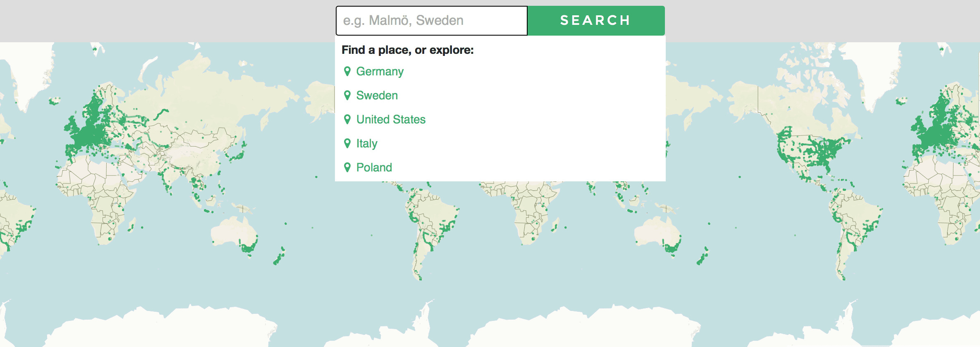Select Germany from the explore list

coord(380,71)
